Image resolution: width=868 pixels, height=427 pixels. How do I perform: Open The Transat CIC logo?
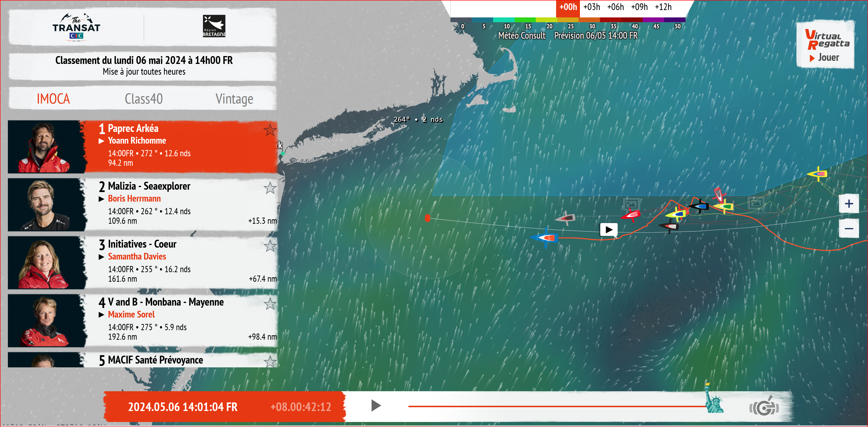coord(77,27)
